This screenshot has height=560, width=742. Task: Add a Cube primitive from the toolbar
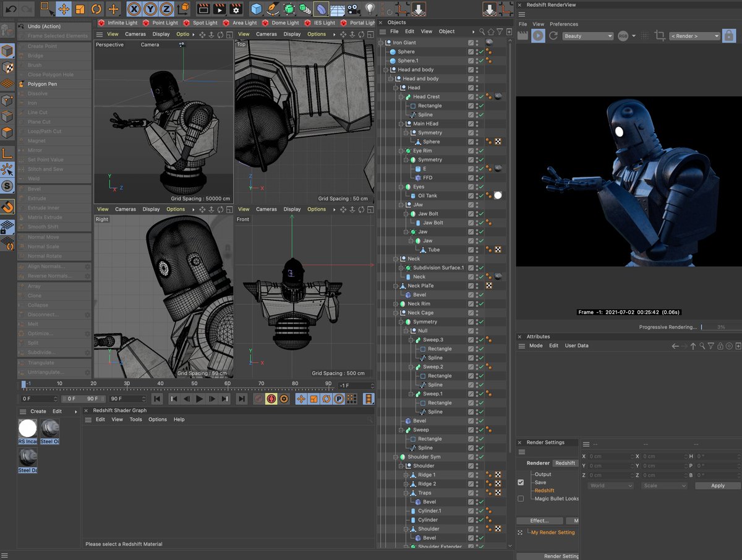click(257, 9)
